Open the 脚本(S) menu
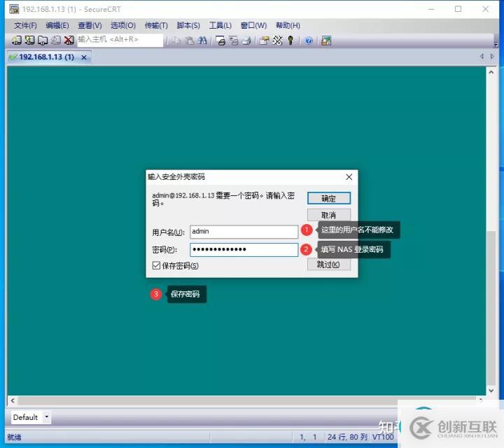 click(x=188, y=25)
